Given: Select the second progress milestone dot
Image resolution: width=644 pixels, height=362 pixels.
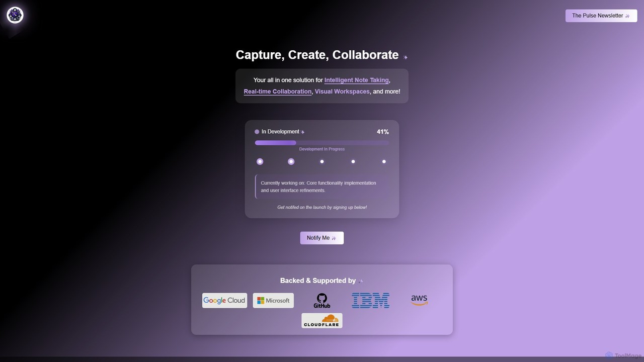Looking at the screenshot, I should coord(291,161).
